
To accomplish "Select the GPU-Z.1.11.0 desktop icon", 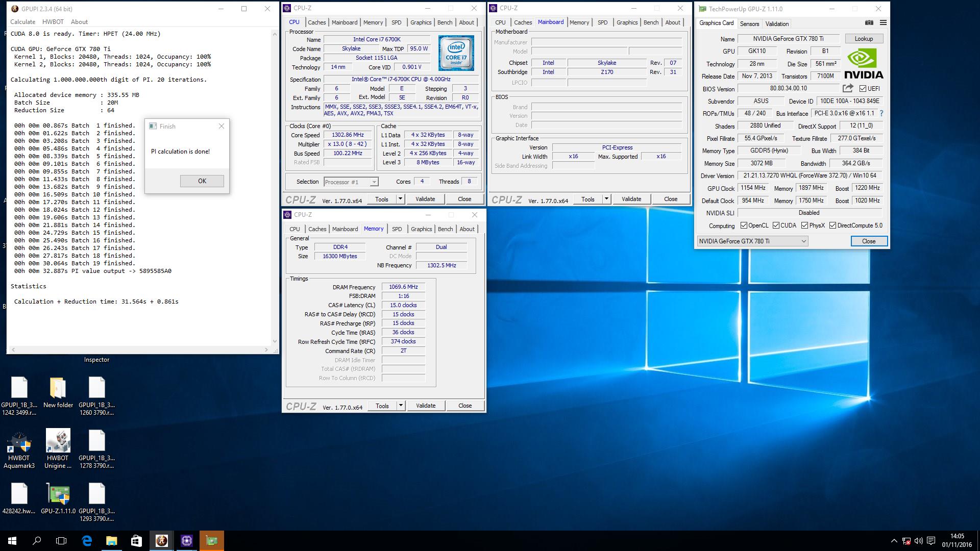I will pos(58,499).
